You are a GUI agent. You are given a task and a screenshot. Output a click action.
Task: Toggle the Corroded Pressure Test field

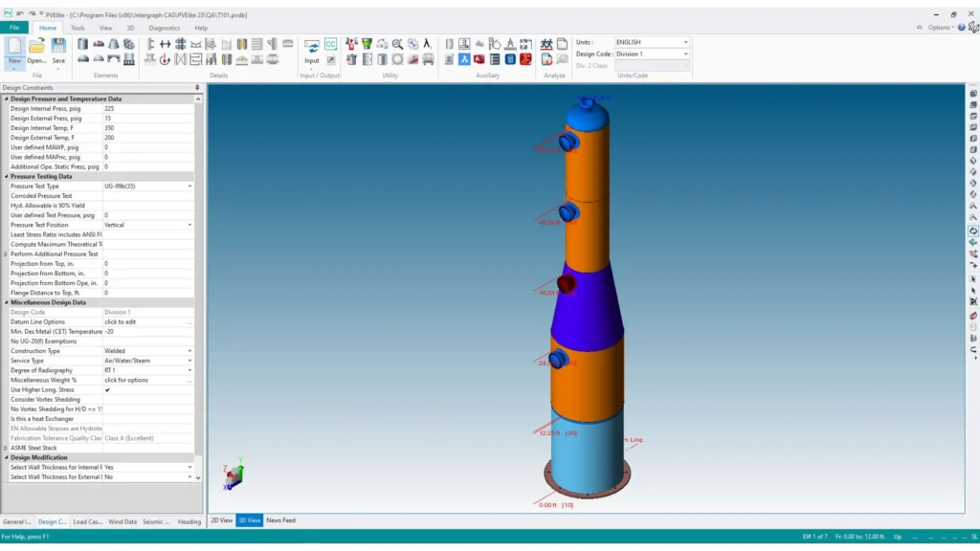pos(148,196)
